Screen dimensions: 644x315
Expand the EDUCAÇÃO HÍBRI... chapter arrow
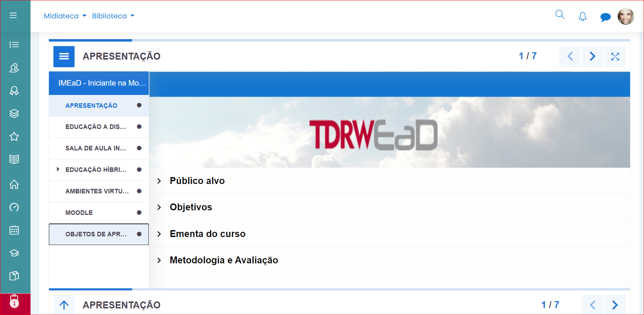(58, 169)
